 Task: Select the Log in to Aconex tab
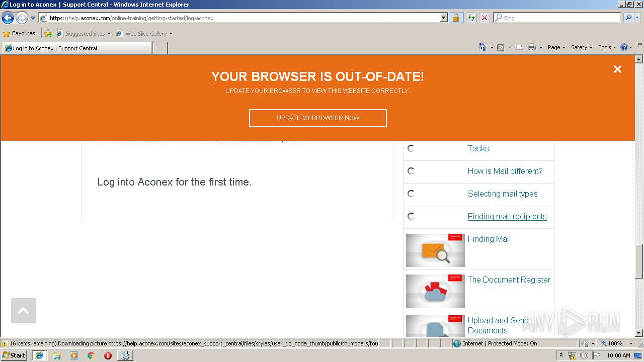pyautogui.click(x=77, y=48)
